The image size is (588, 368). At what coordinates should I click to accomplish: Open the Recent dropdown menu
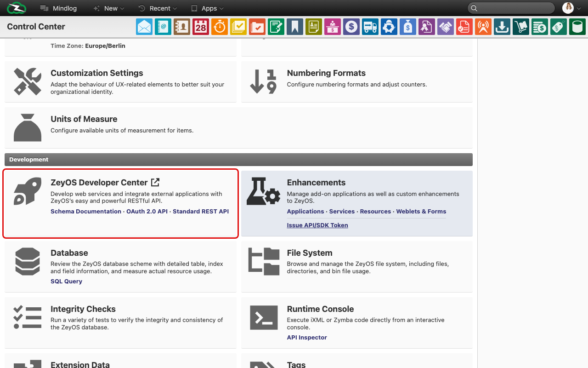point(158,8)
